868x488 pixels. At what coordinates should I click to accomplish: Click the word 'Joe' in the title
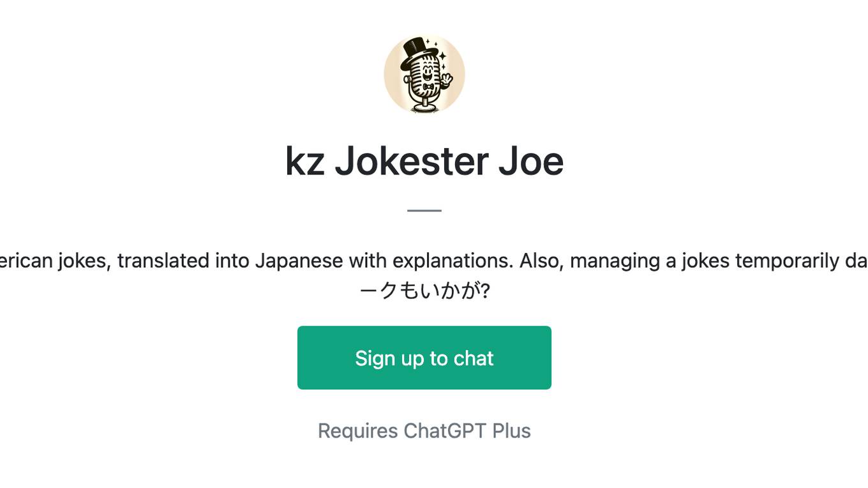pos(531,161)
